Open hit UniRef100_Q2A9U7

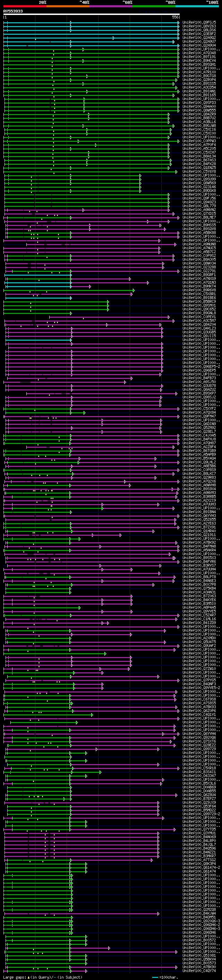(199, 41)
